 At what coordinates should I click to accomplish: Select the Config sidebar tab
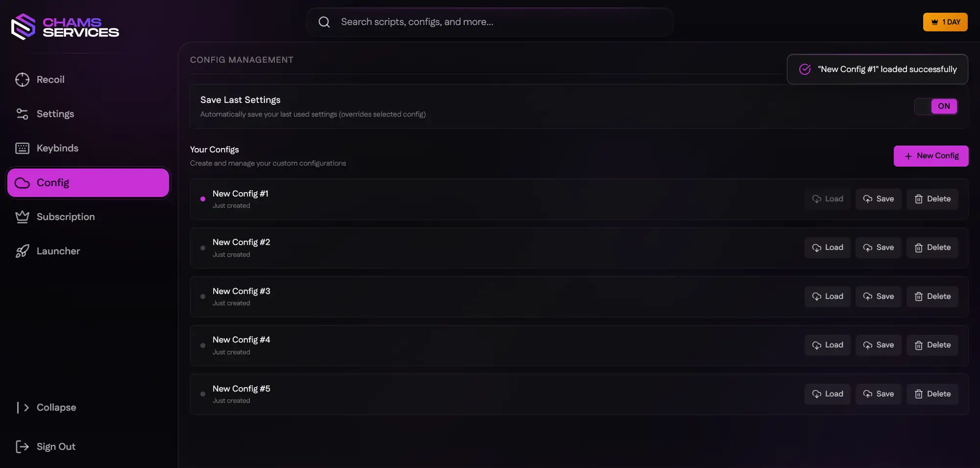88,183
